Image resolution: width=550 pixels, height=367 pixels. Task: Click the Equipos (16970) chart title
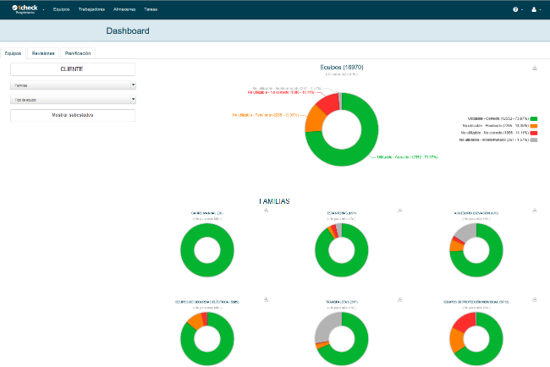pos(342,67)
